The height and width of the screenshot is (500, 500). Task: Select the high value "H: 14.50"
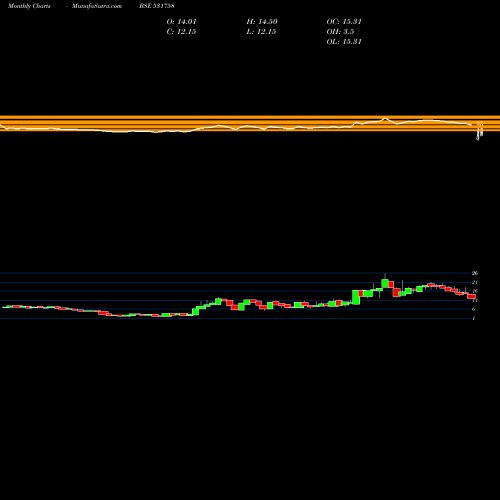(x=262, y=21)
